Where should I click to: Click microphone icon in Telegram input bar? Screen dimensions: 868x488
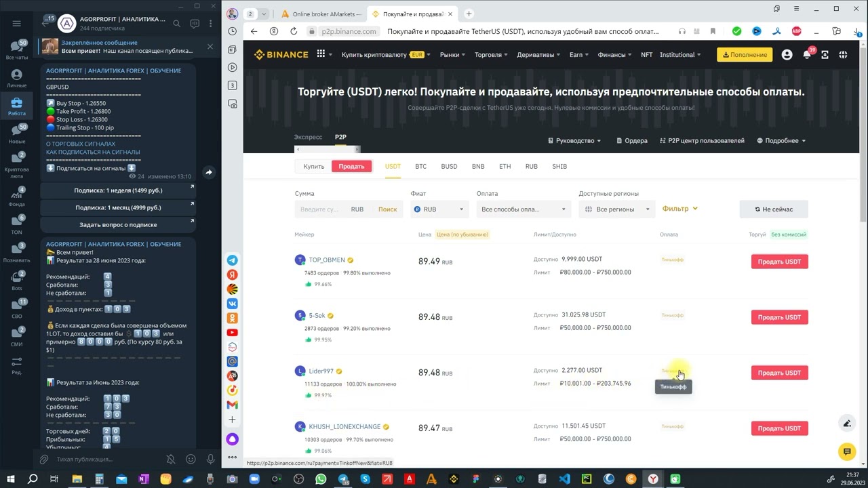tap(210, 460)
